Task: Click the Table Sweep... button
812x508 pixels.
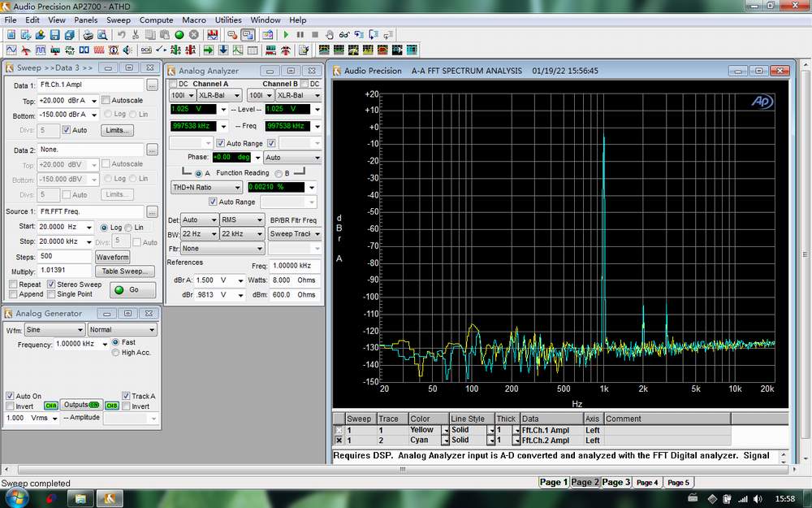Action: point(125,271)
